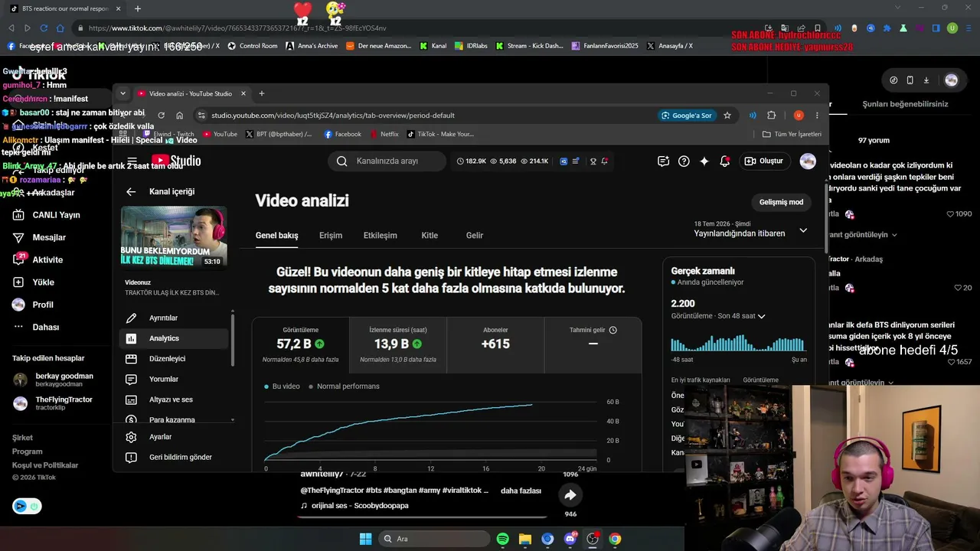Click Studio comments icon in header
This screenshot has width=980, height=551.
pyautogui.click(x=663, y=161)
